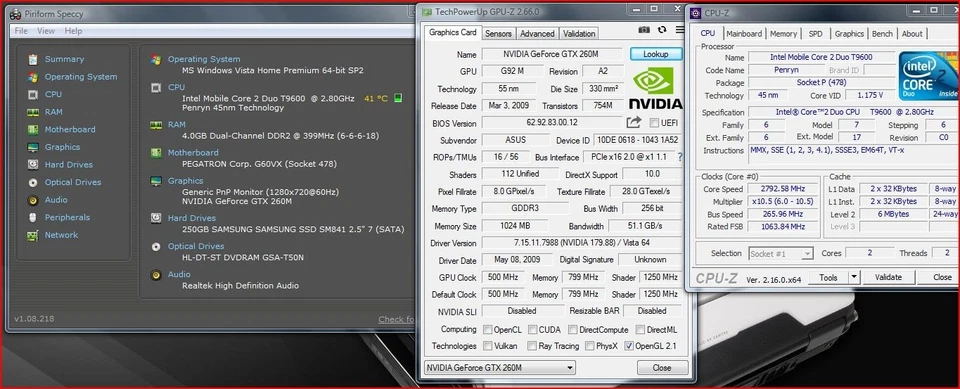The width and height of the screenshot is (960, 389).
Task: Click the Driver Version field in GPU-Z
Action: 582,243
